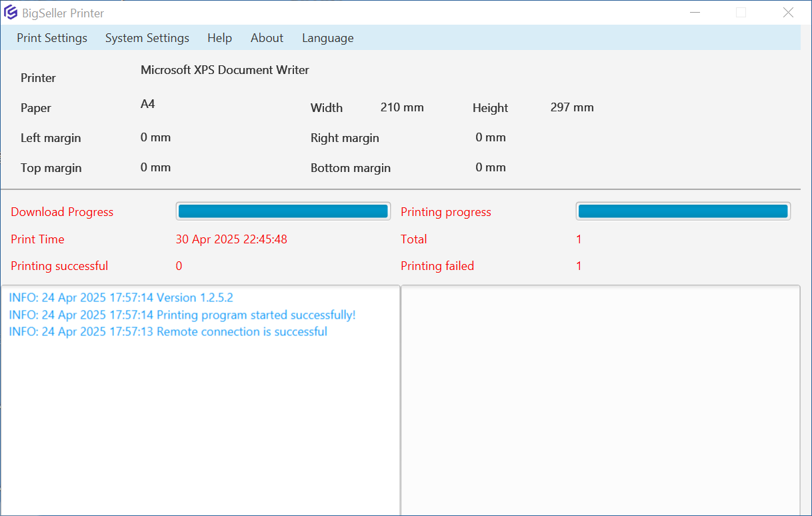
Task: Select the 'Printing program started successfully!' log line
Action: [183, 315]
